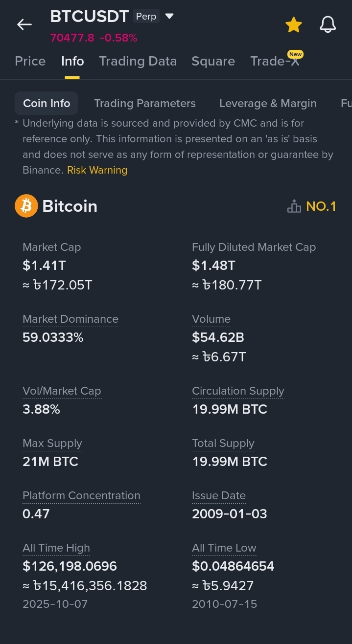The height and width of the screenshot is (644, 352).
Task: Open the Risk Warning link
Action: (x=97, y=170)
